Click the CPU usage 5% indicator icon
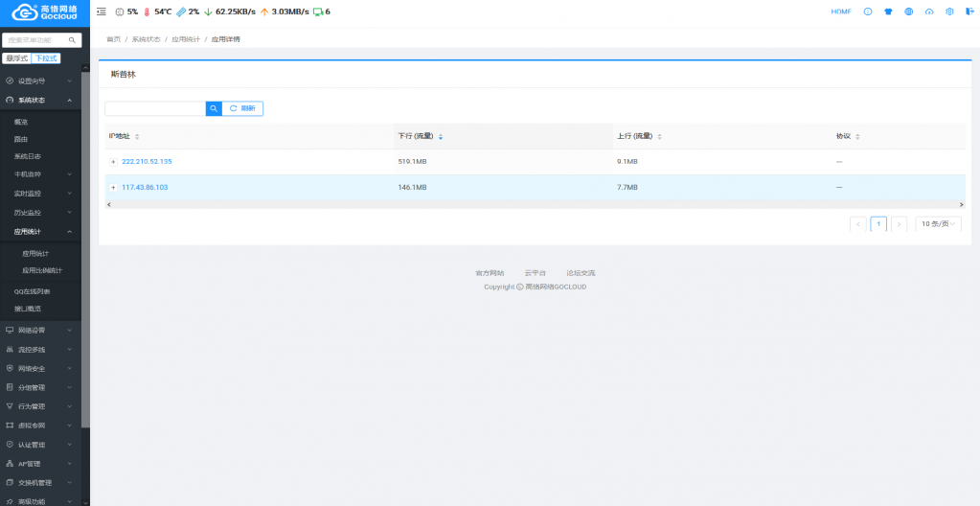Image resolution: width=980 pixels, height=506 pixels. (x=120, y=11)
